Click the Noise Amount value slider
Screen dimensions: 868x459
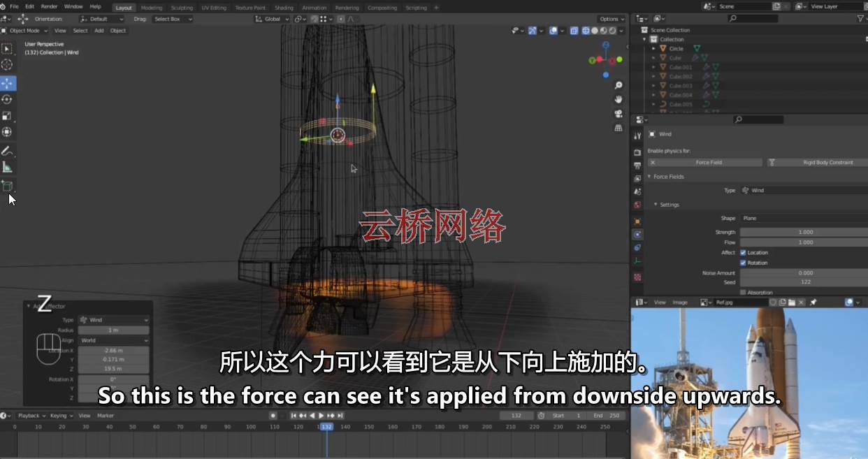[x=804, y=272]
